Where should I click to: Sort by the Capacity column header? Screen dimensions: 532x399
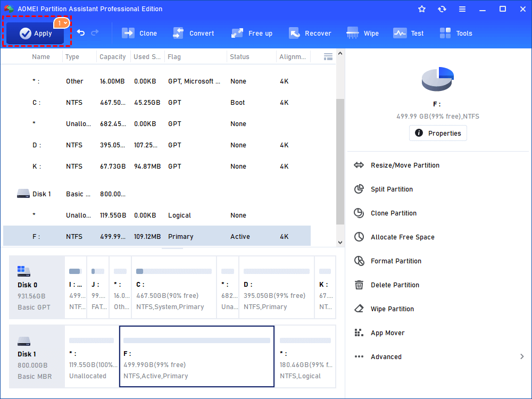click(x=113, y=57)
